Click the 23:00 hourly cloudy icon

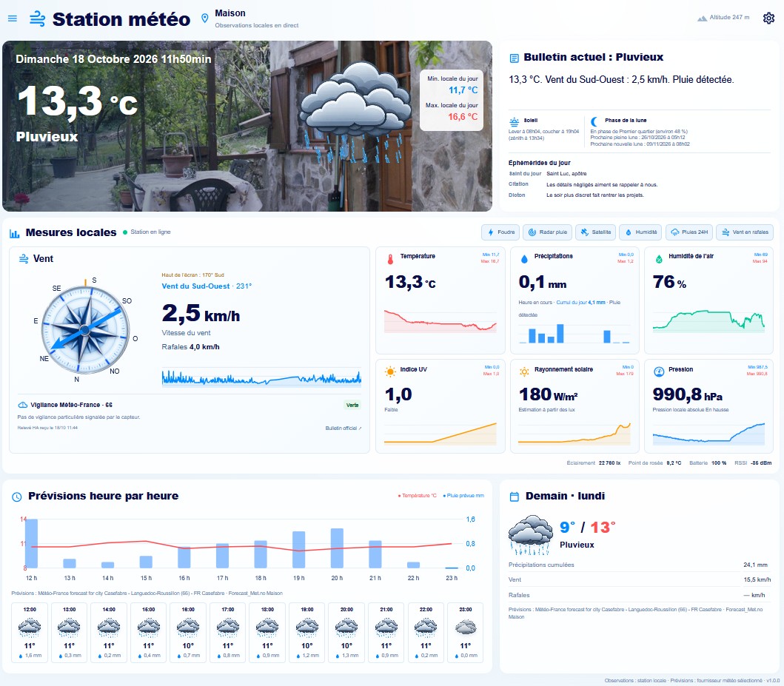click(x=466, y=627)
